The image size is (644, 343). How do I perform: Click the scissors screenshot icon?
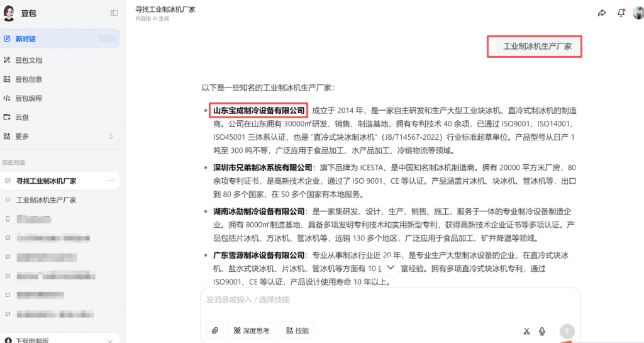pos(526,331)
